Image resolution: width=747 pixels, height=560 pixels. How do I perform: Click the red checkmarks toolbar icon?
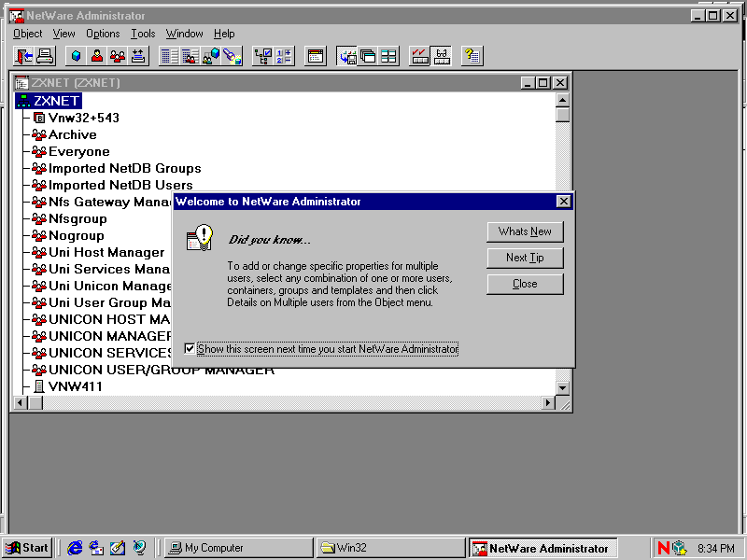coord(419,56)
